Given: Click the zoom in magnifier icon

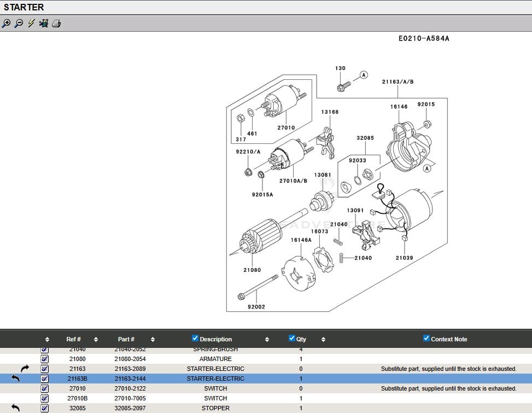Looking at the screenshot, I should [x=7, y=24].
